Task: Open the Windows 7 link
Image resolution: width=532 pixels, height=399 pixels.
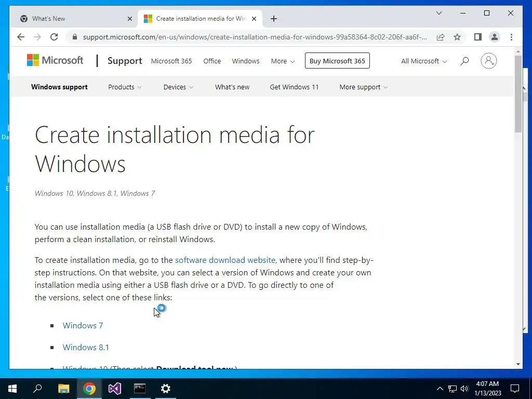Action: 83,325
